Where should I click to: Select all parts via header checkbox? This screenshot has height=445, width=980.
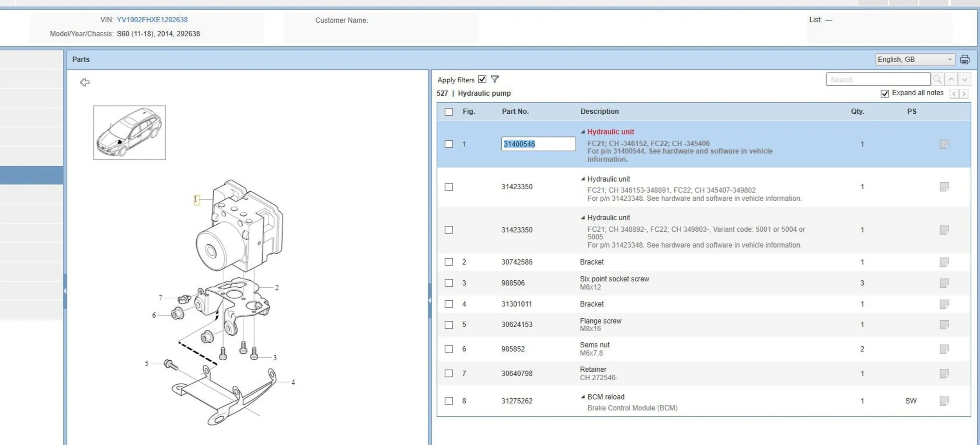tap(449, 112)
